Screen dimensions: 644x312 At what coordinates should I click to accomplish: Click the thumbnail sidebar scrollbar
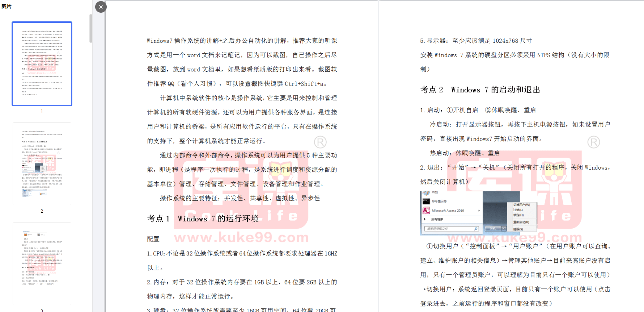[x=90, y=29]
